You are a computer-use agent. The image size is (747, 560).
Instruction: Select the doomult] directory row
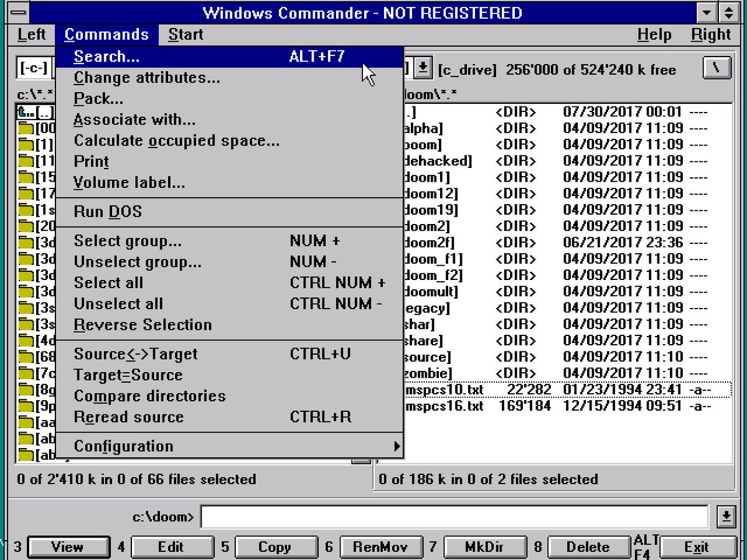(x=568, y=292)
